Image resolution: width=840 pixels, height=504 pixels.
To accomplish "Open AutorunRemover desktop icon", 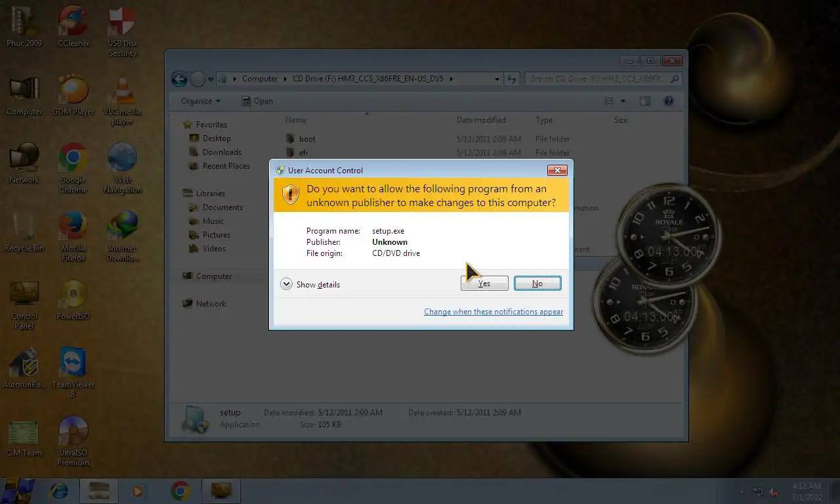I will coord(24,369).
